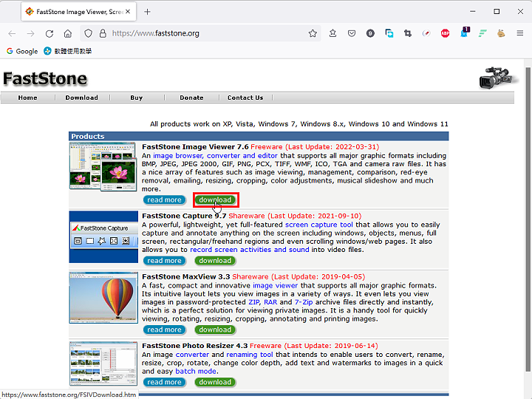Screen dimensions: 532x399
Task: Open the Adblock Plus ABP icon
Action: (445, 33)
